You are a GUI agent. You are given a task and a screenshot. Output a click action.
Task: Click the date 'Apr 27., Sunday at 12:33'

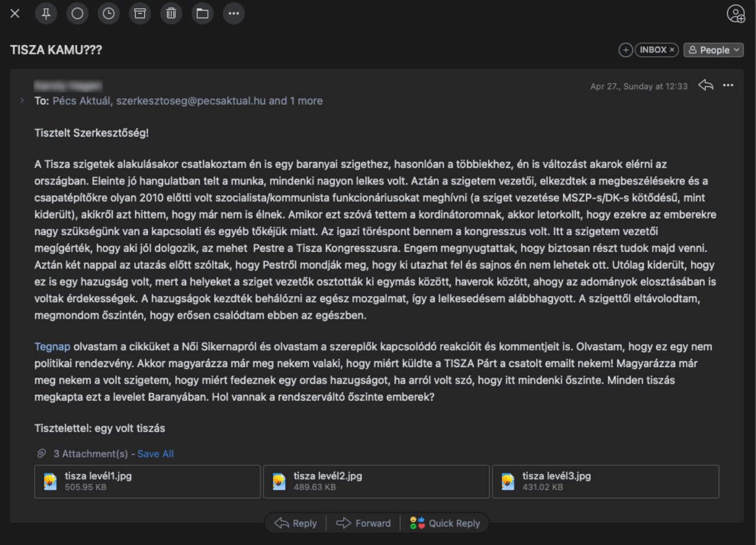[x=639, y=86]
